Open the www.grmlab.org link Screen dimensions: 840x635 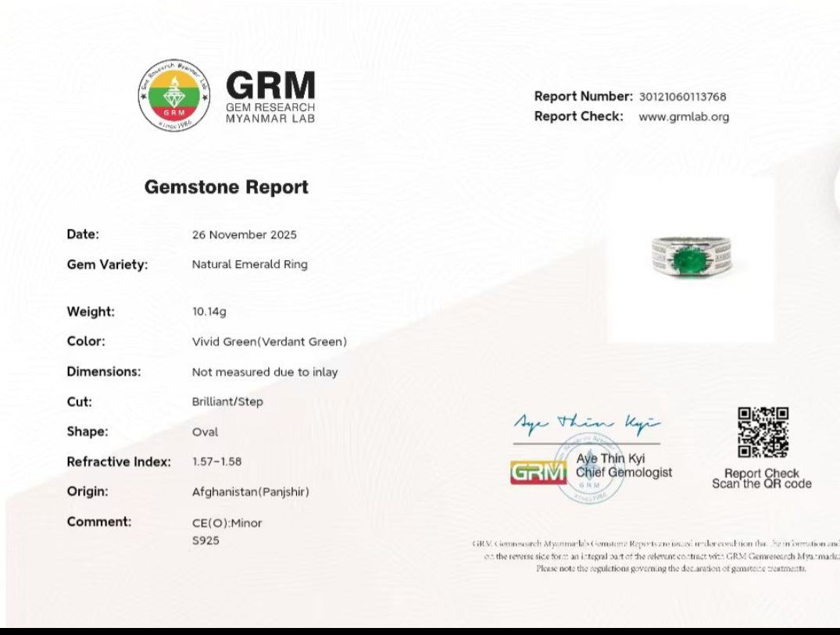pos(683,116)
